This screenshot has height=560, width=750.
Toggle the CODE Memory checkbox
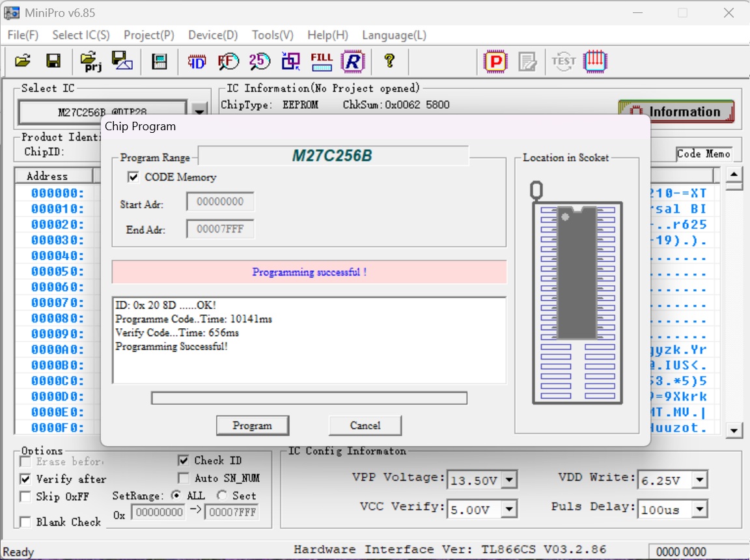click(x=133, y=177)
